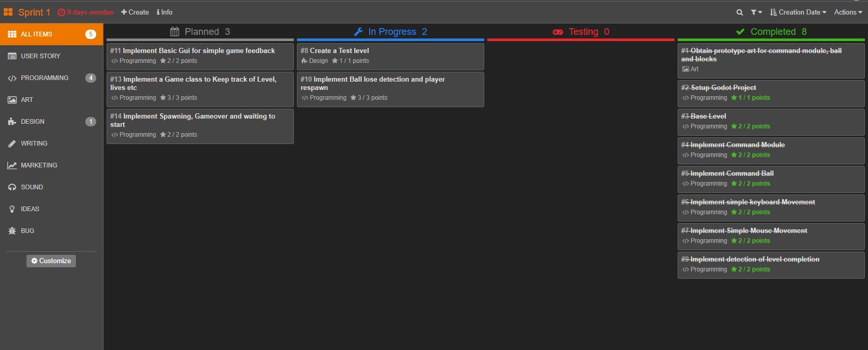Open card #1 Obtain prototype art
The width and height of the screenshot is (868, 350).
point(771,61)
